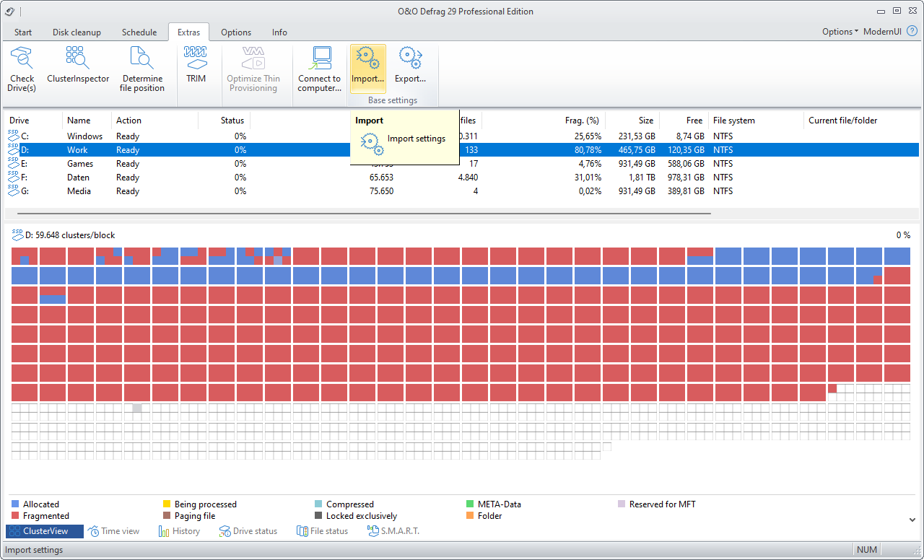Open Determine file position tool
Image resolution: width=924 pixels, height=560 pixels.
point(143,69)
